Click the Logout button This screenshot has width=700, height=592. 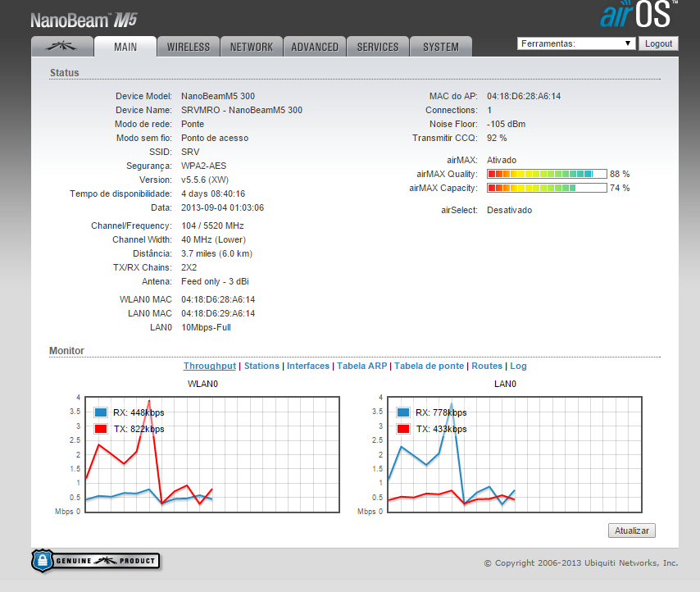pyautogui.click(x=658, y=43)
